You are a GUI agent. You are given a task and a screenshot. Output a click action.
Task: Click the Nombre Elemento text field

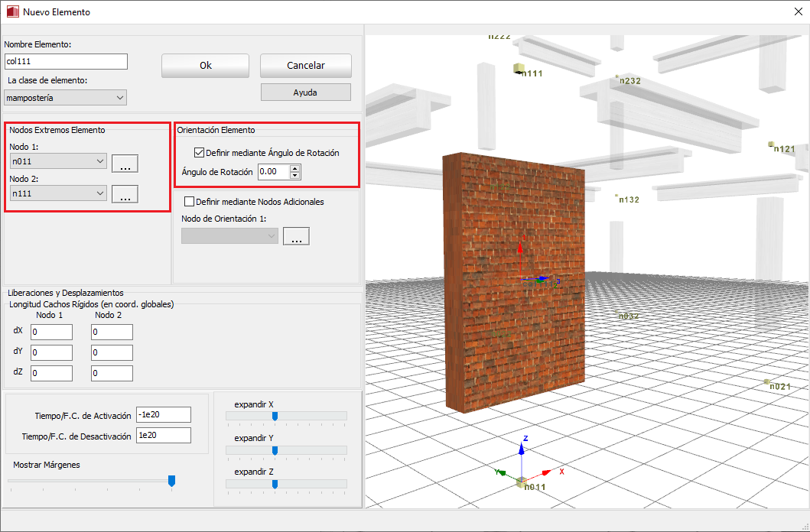click(x=66, y=61)
